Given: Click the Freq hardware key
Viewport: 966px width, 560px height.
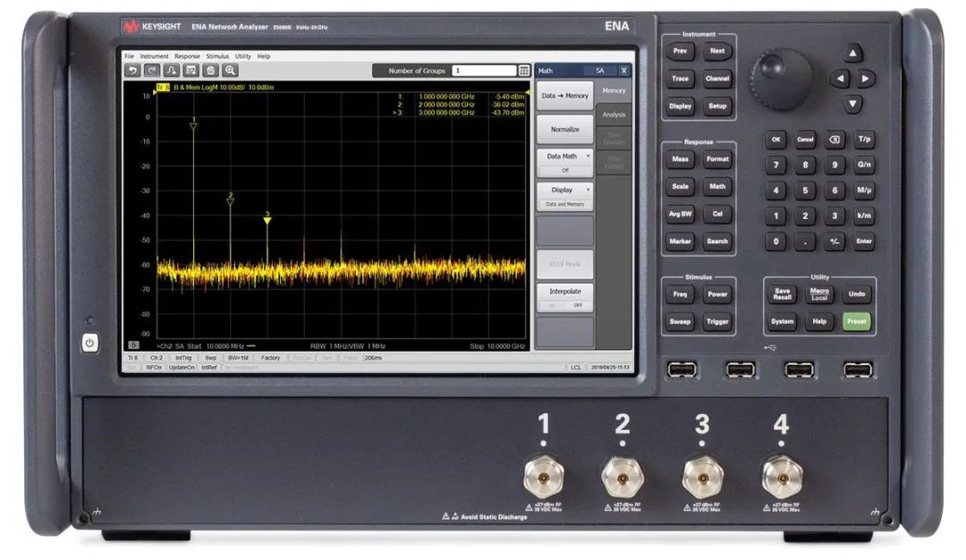Looking at the screenshot, I should click(x=680, y=294).
